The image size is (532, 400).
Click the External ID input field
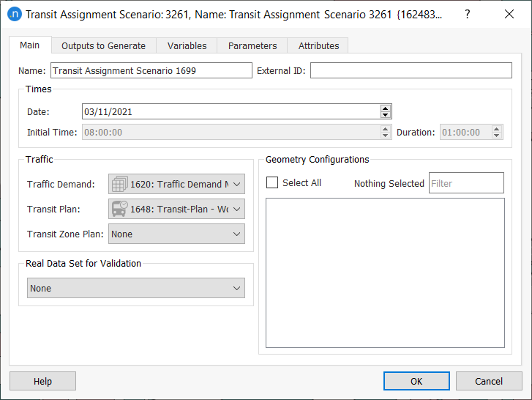click(411, 70)
